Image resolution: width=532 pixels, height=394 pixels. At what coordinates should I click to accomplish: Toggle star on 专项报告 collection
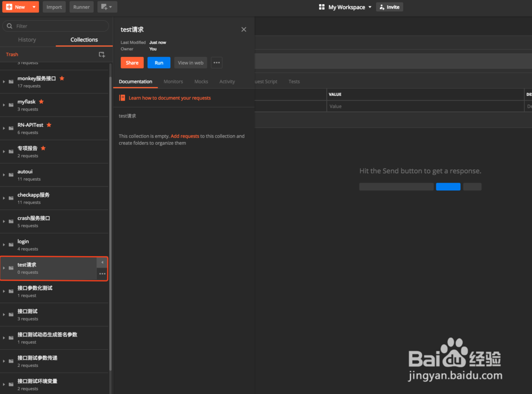[43, 148]
